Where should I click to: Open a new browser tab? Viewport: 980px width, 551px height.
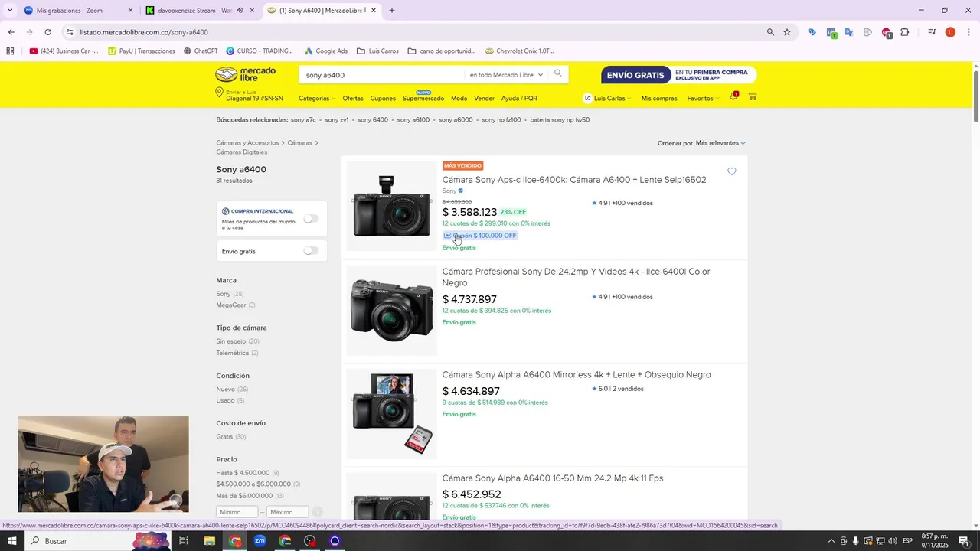click(x=392, y=11)
